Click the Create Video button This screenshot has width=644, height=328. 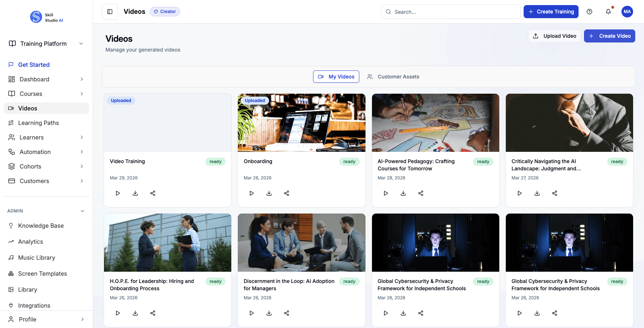coord(609,36)
